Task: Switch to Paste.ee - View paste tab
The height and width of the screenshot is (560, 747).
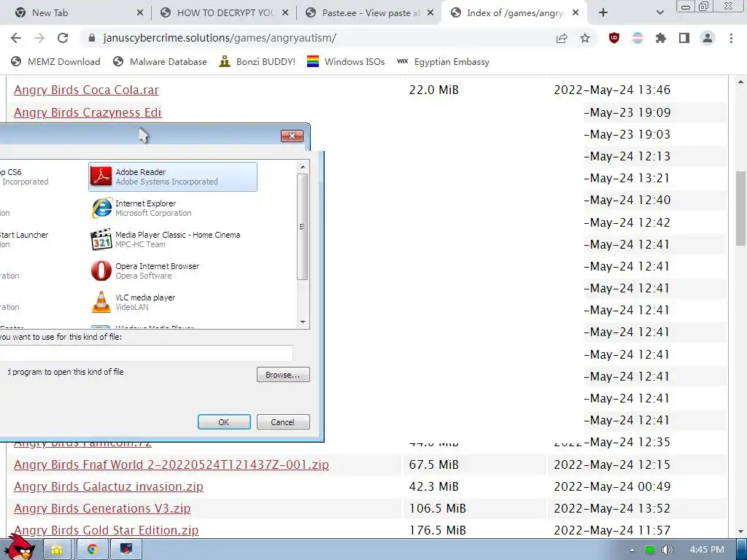Action: 368,13
